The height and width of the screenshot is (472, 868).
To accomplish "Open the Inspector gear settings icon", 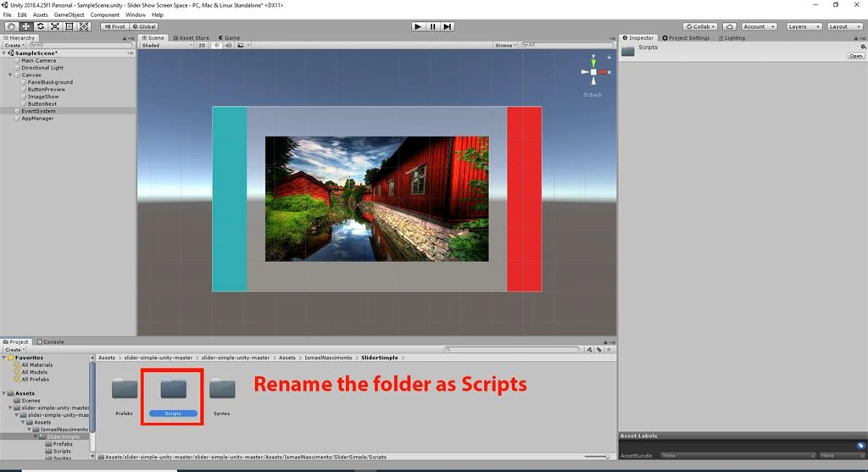I will point(862,47).
